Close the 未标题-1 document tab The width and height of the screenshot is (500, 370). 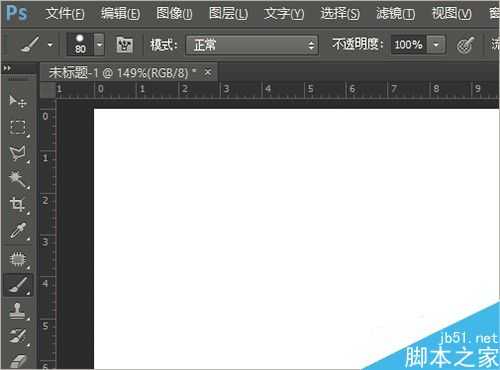click(208, 72)
